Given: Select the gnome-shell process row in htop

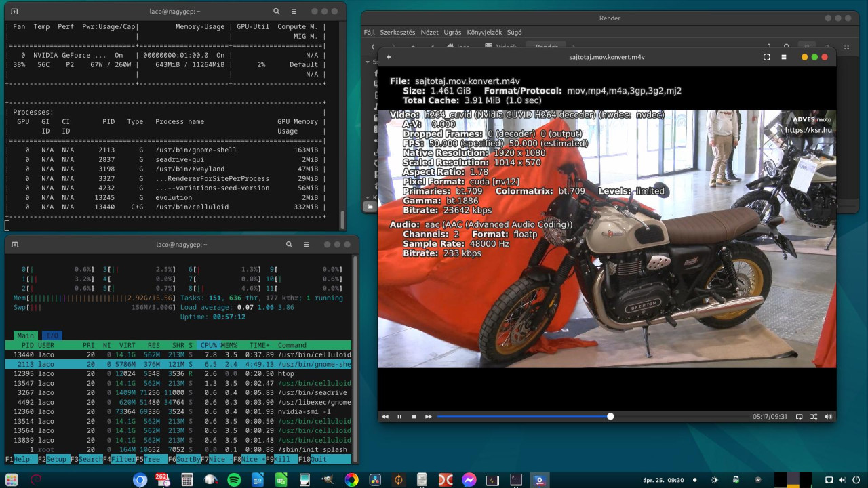Looking at the screenshot, I should pos(178,364).
